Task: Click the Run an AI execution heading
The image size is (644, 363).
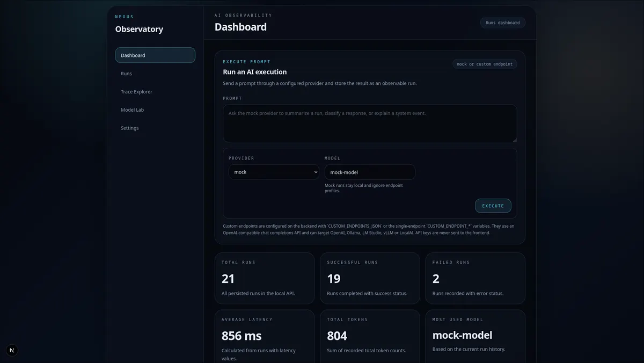Action: (255, 72)
